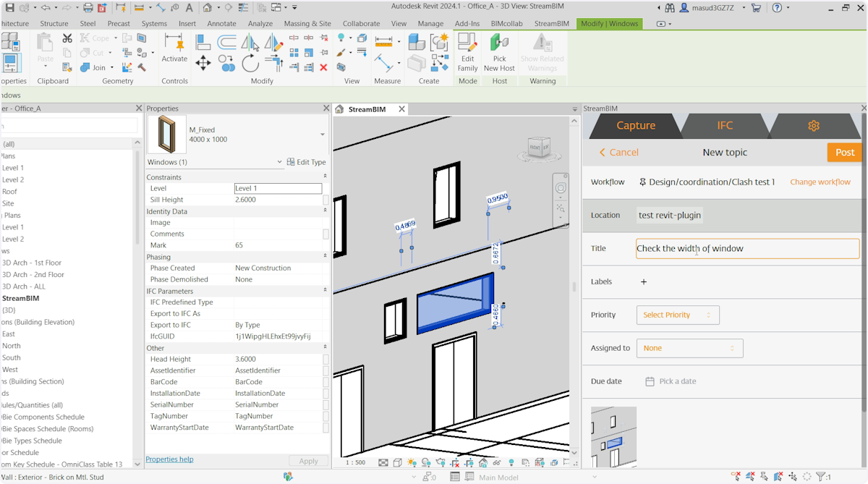Viewport: 868px width, 484px height.
Task: Click the Text tool 'A' icon in quick access toolbar
Action: 189,7
